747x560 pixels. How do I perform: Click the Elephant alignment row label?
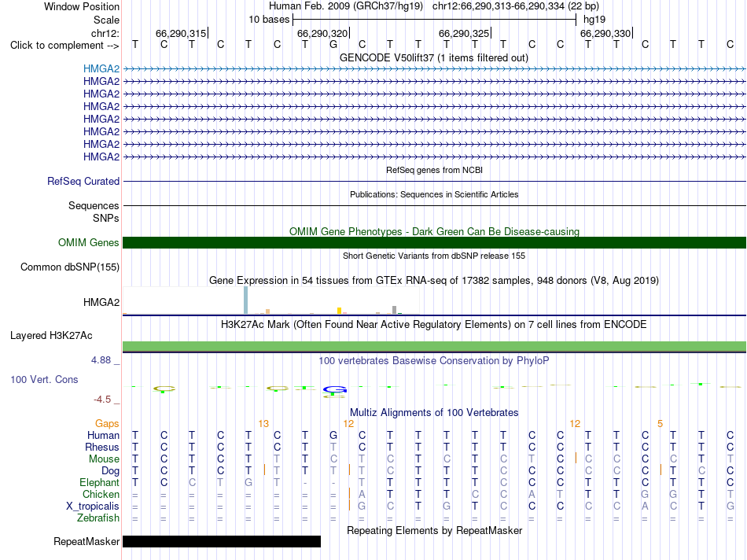point(99,482)
